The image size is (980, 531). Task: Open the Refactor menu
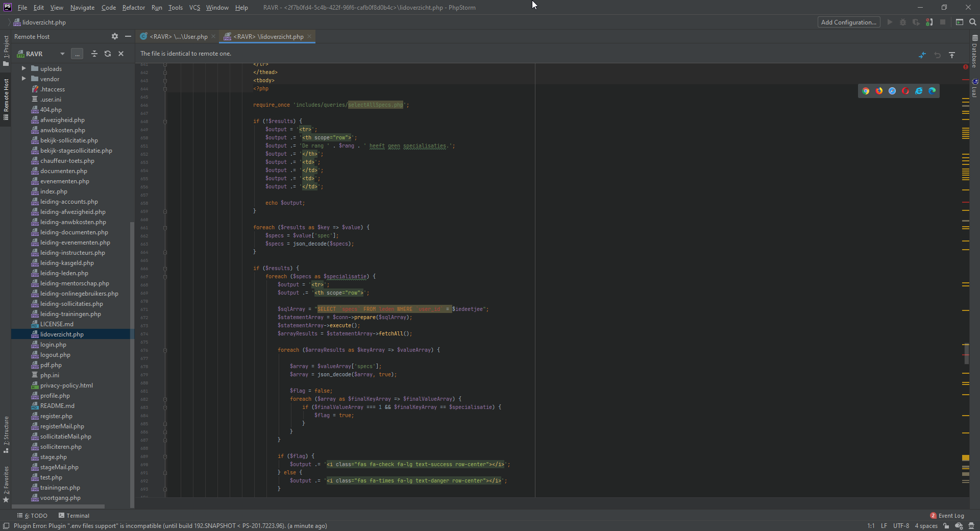133,8
